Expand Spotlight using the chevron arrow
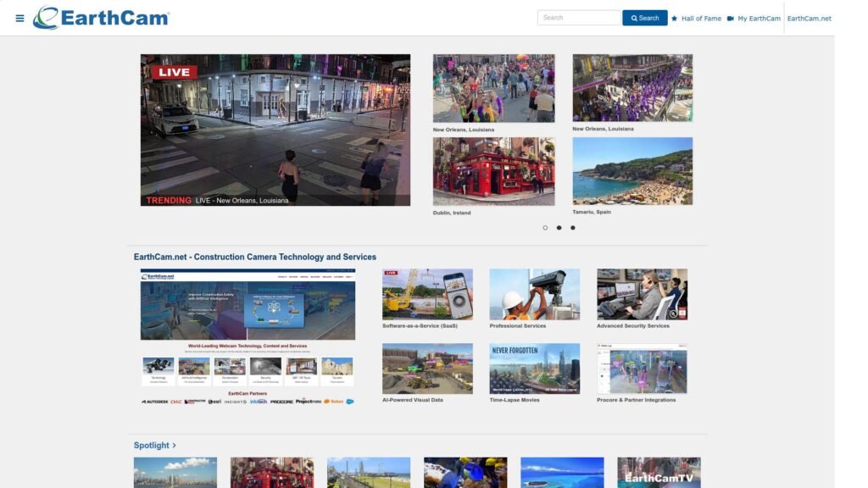Screen dimensions: 868x488 tap(174, 446)
